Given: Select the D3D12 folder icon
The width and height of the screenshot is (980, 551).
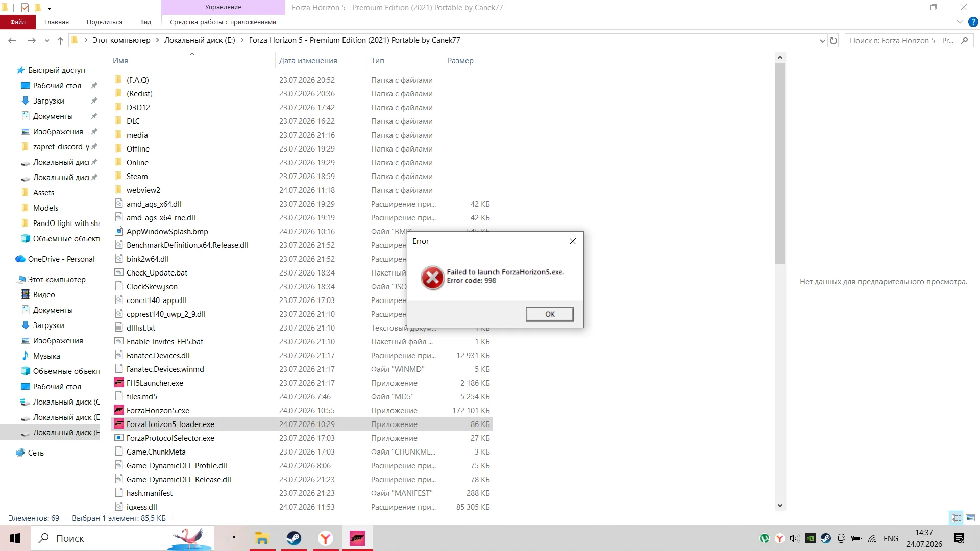Looking at the screenshot, I should 119,107.
